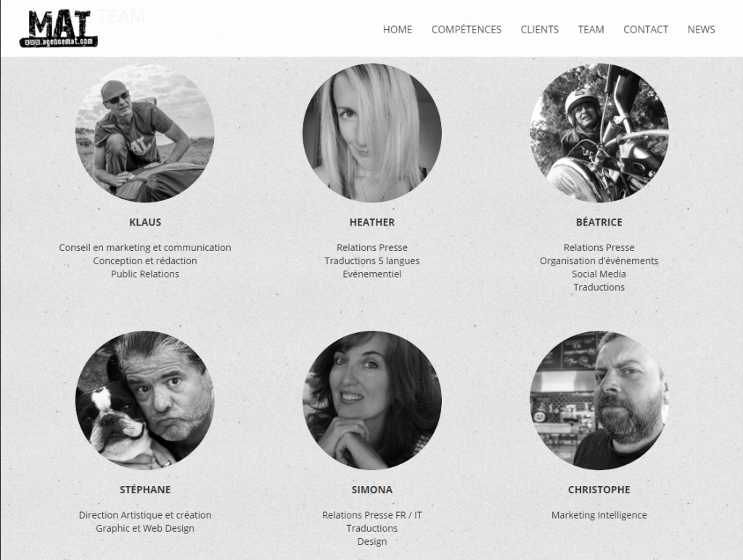The width and height of the screenshot is (743, 560).
Task: Click the HEATHER name heading
Action: [x=372, y=222]
